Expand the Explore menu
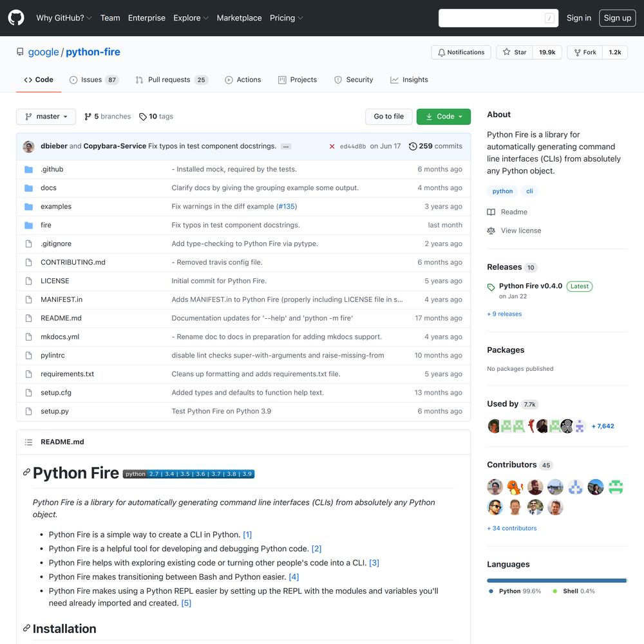The height and width of the screenshot is (644, 644). click(x=191, y=18)
